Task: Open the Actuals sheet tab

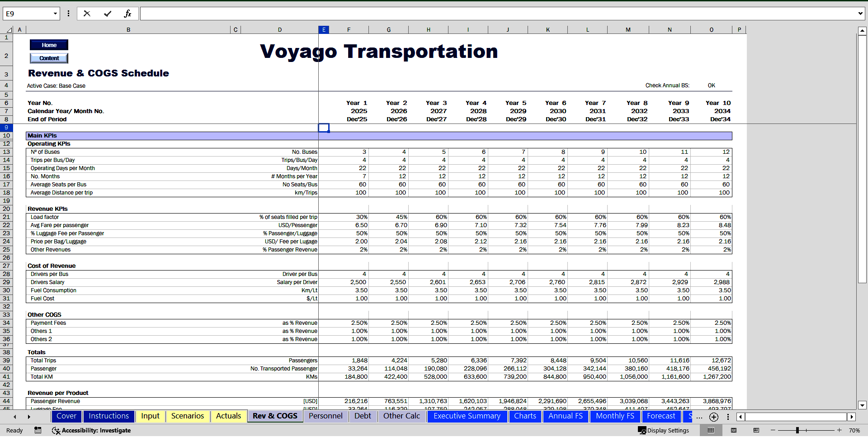Action: pyautogui.click(x=228, y=416)
